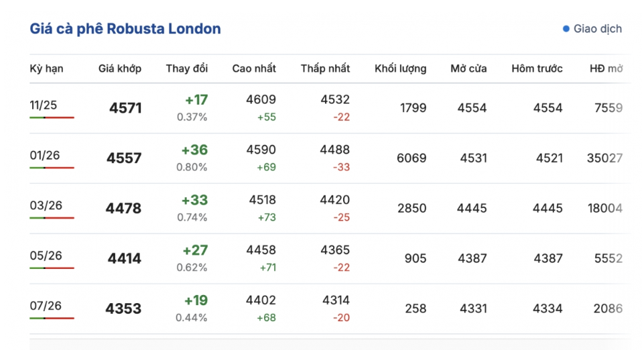The height and width of the screenshot is (350, 644).
Task: Click the Mở cửa column header
Action: [468, 68]
